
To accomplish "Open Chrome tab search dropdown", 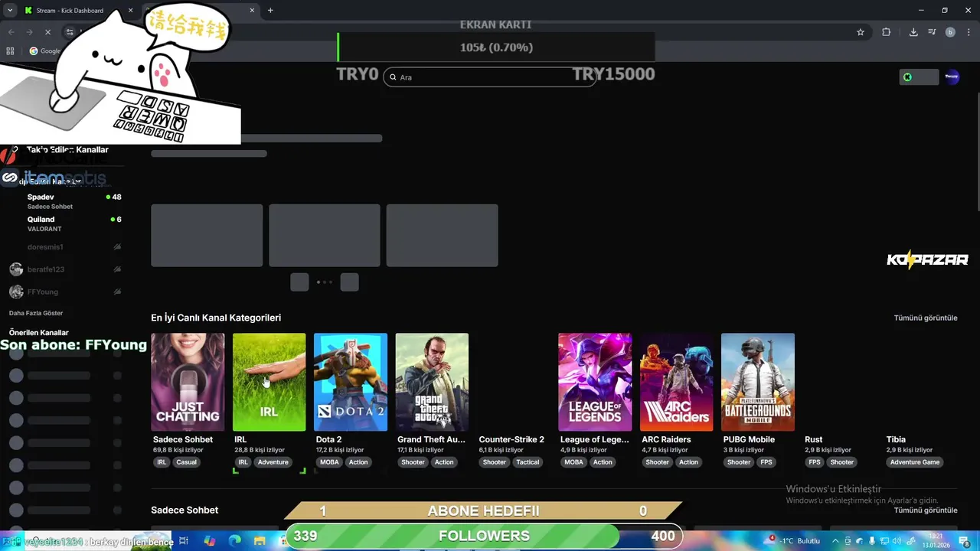I will [x=9, y=11].
